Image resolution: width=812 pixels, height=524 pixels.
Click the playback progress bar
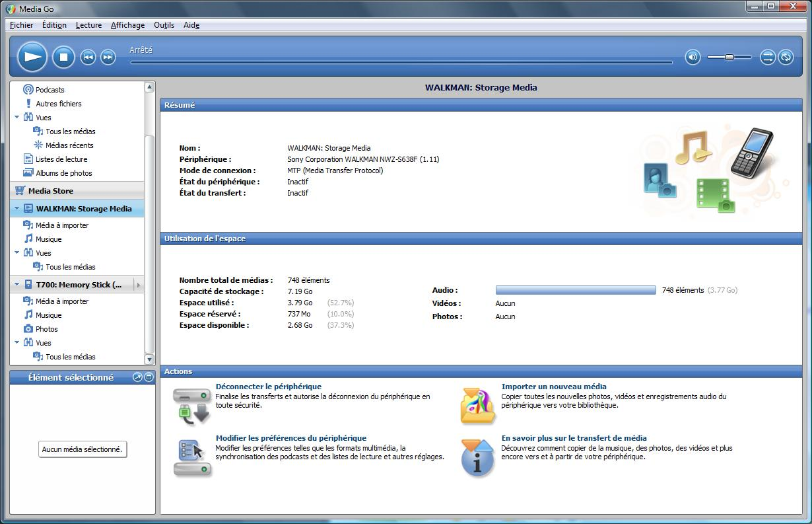tap(401, 63)
